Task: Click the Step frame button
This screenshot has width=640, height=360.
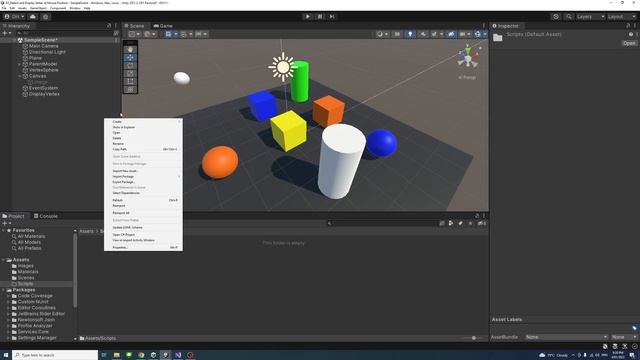Action: point(332,17)
